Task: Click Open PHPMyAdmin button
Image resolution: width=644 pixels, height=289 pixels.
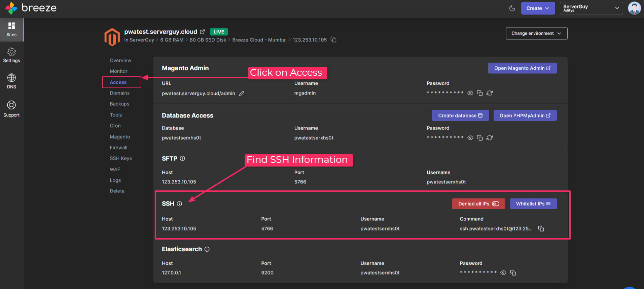Action: (x=525, y=115)
